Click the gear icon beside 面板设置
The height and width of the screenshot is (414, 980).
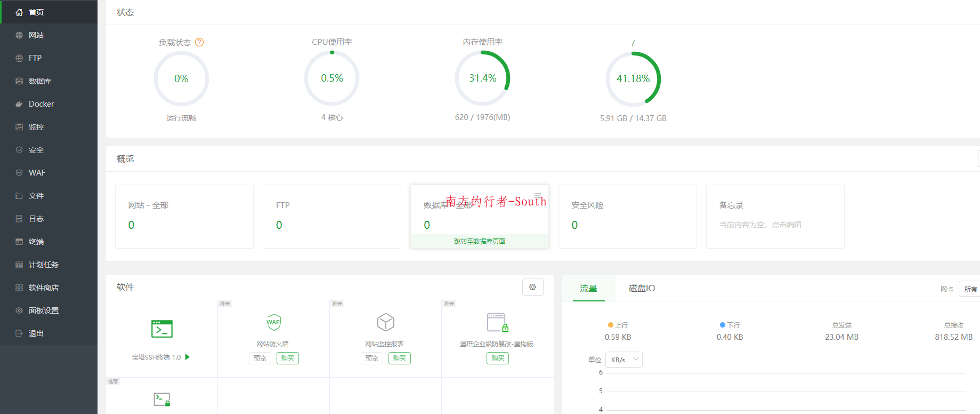pyautogui.click(x=19, y=310)
